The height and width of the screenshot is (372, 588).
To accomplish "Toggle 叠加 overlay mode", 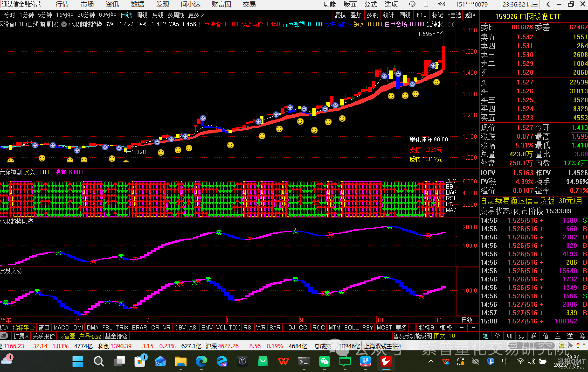I will point(356,15).
